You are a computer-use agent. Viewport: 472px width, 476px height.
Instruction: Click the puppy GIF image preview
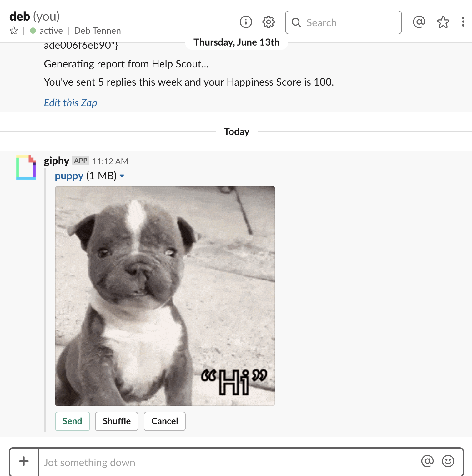(x=165, y=296)
